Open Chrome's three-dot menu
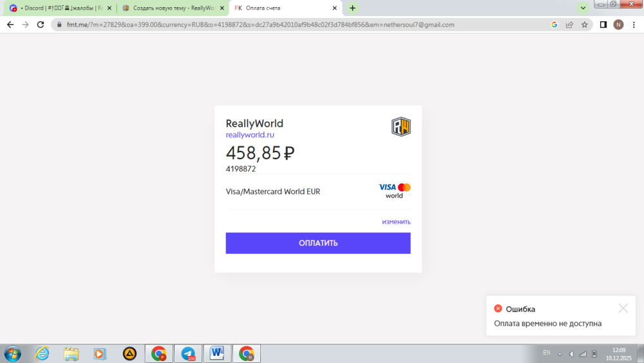 (634, 25)
